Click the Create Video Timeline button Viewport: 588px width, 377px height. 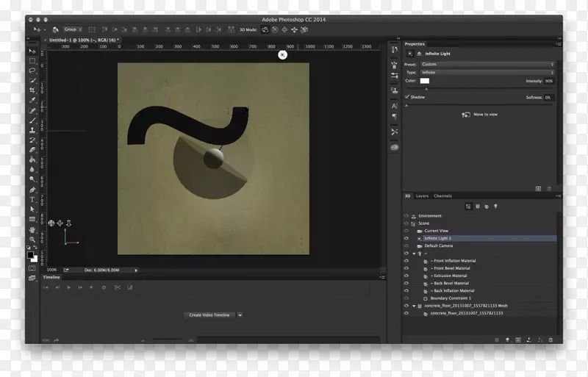tap(209, 315)
